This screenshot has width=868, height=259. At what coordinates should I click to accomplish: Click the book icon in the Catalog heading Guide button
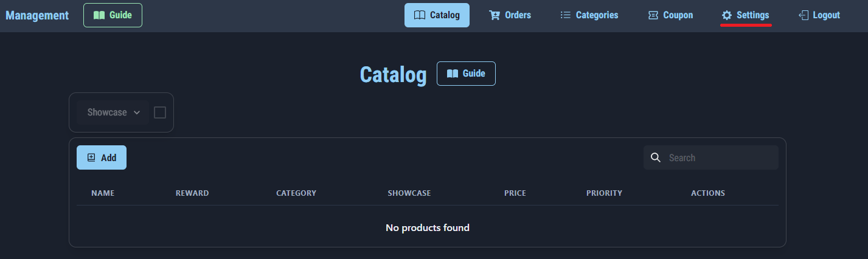click(452, 74)
